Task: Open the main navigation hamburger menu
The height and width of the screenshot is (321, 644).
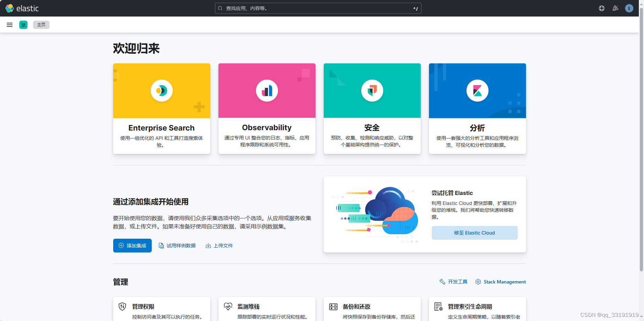Action: coord(9,24)
